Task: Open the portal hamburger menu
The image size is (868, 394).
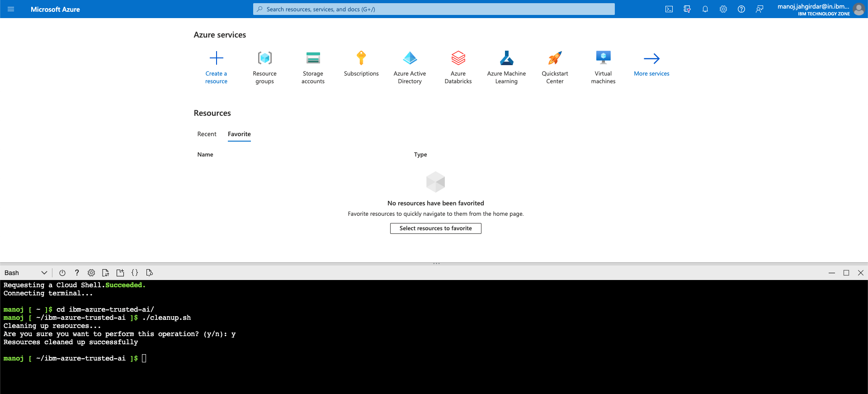Action: (11, 9)
